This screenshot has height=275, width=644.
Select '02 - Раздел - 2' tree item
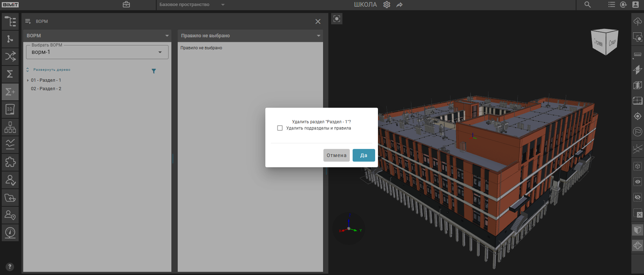tap(46, 89)
